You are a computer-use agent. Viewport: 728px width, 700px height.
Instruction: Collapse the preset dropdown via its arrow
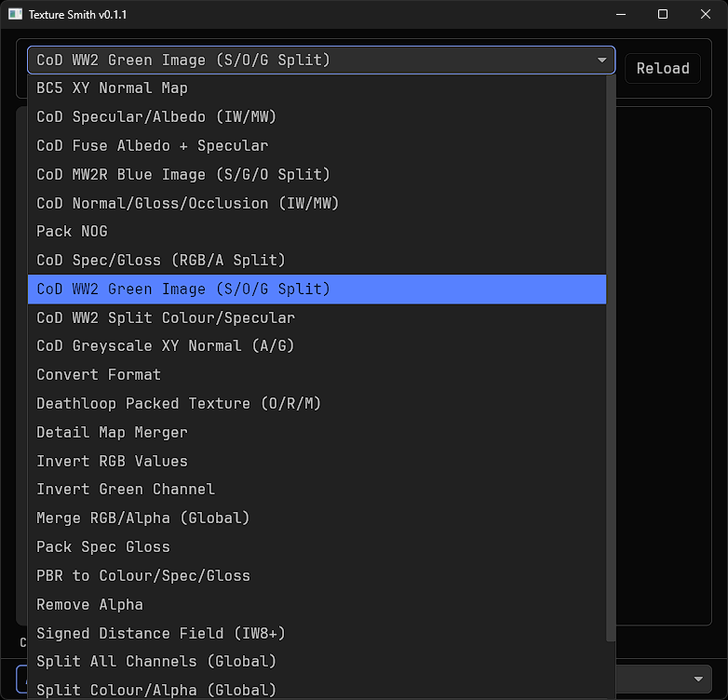pos(601,60)
